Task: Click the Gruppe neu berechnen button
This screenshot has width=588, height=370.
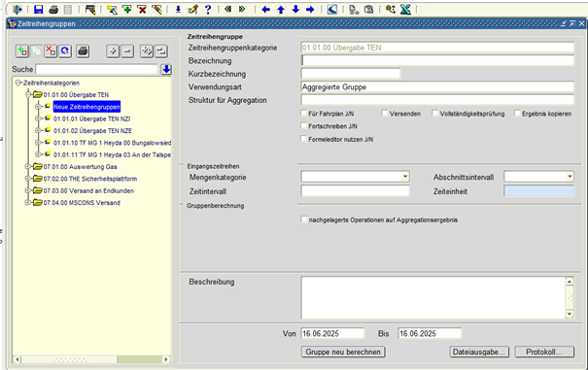Action: (343, 352)
